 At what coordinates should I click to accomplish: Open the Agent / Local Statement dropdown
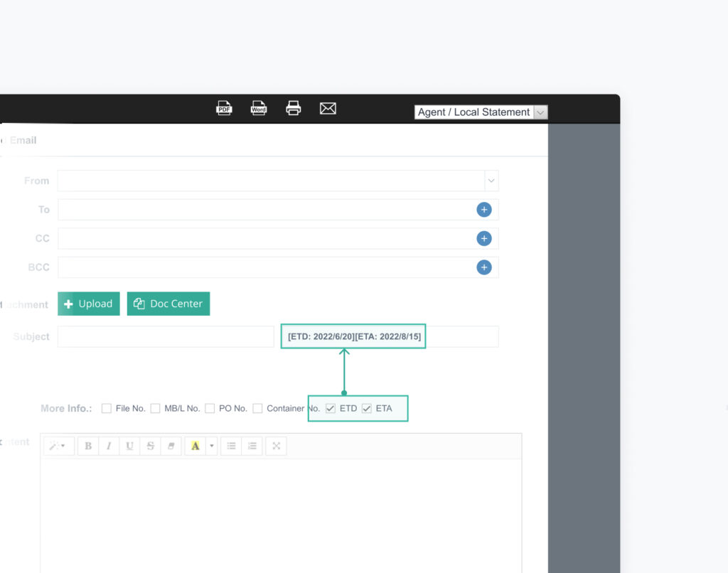[x=540, y=112]
